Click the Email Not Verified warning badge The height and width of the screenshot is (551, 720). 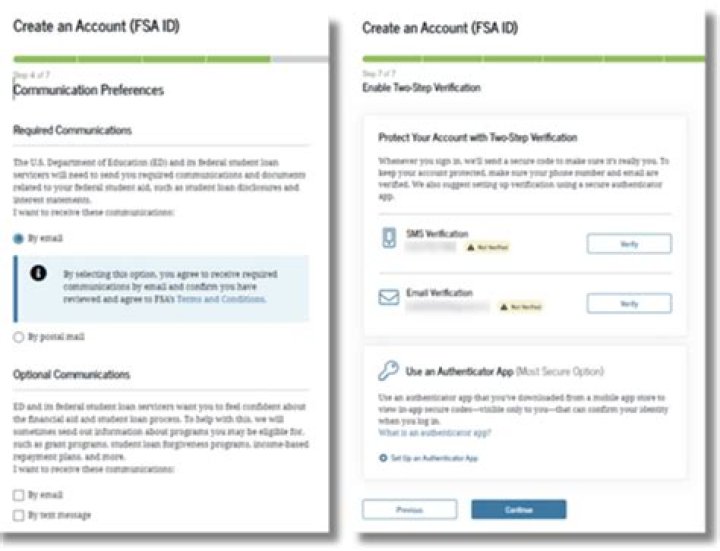pyautogui.click(x=521, y=307)
